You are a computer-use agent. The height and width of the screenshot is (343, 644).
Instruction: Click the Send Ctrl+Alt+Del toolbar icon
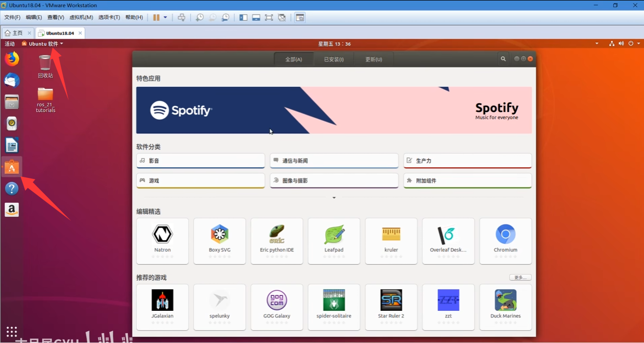coord(181,17)
